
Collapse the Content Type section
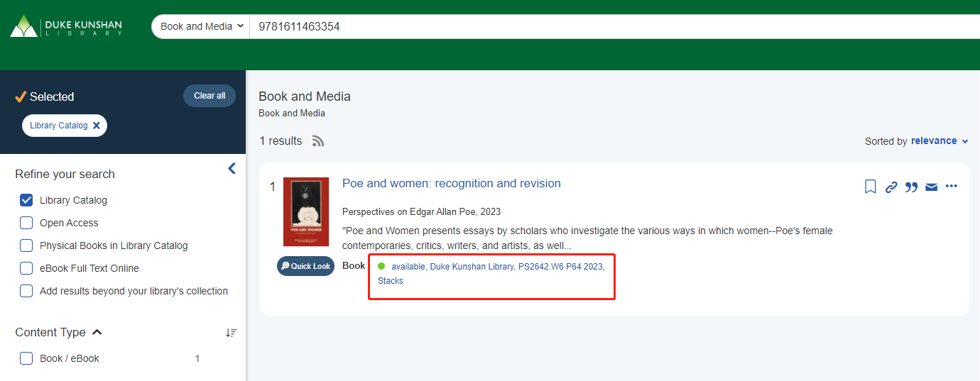pyautogui.click(x=97, y=332)
